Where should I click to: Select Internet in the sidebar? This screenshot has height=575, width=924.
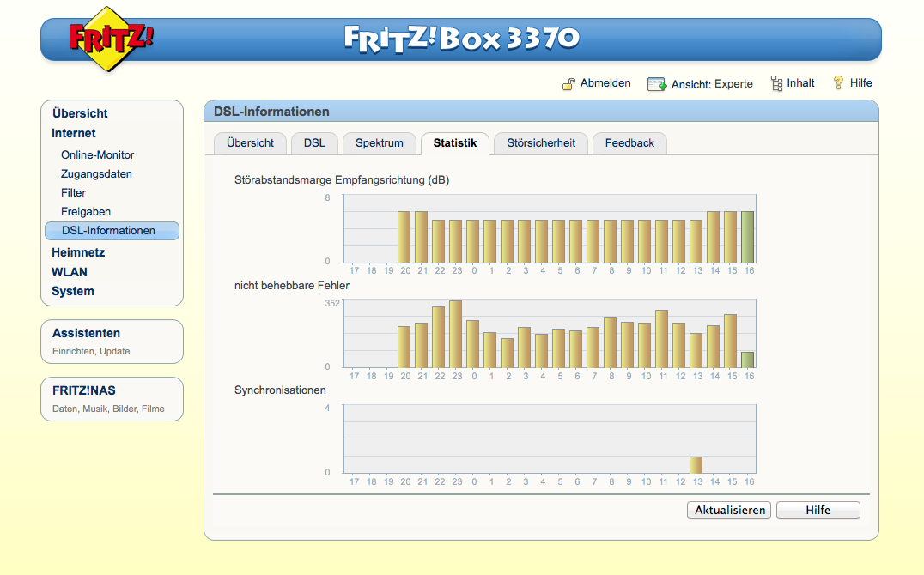point(74,133)
